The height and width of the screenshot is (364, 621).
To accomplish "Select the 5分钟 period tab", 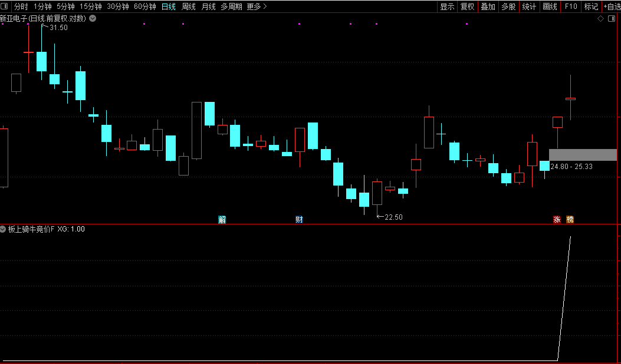I will click(65, 6).
